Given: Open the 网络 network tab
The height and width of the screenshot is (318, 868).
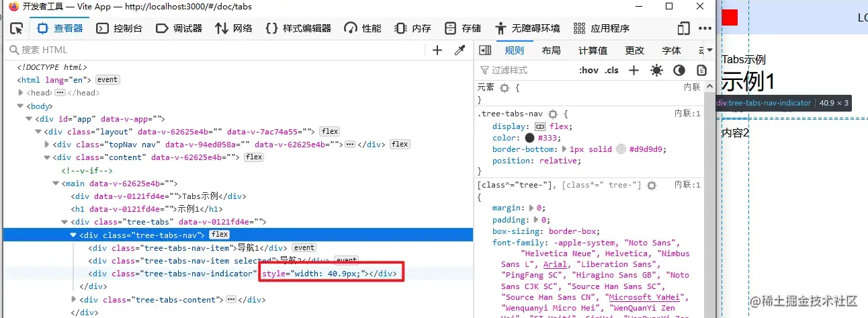Looking at the screenshot, I should coord(234,28).
